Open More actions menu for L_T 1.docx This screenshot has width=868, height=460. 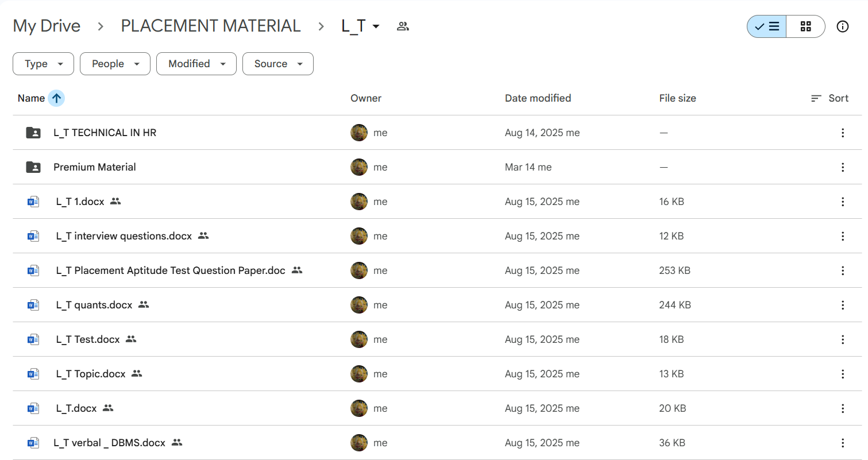point(842,202)
